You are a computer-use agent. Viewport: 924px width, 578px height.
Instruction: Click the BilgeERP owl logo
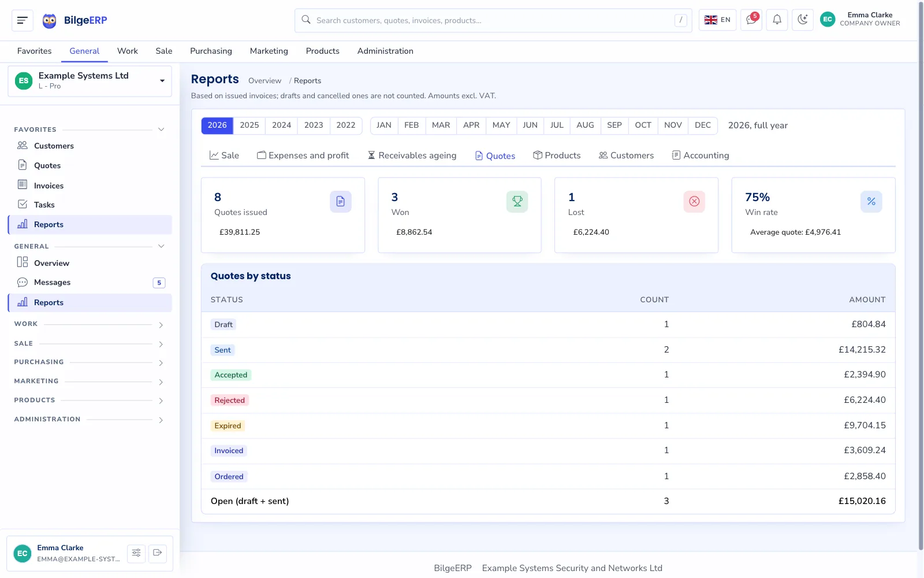(x=50, y=21)
